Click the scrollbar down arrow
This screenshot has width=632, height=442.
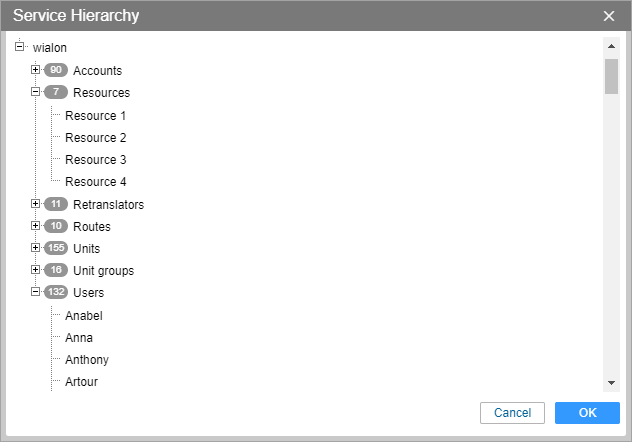[611, 383]
